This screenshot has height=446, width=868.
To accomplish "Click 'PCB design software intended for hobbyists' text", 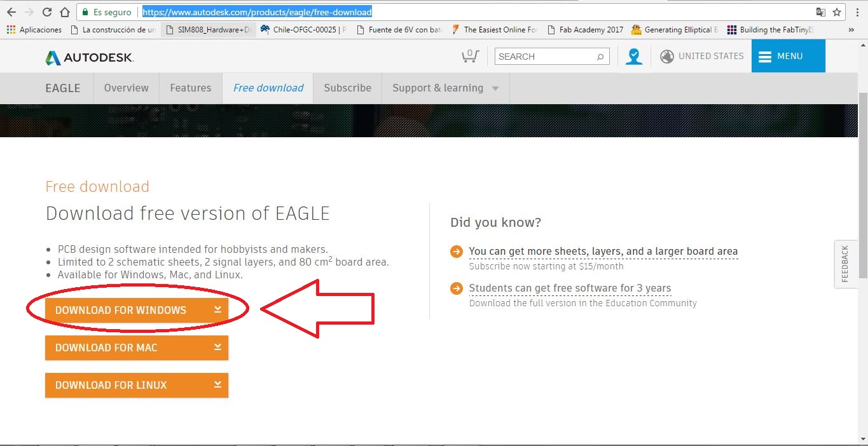I will point(193,249).
